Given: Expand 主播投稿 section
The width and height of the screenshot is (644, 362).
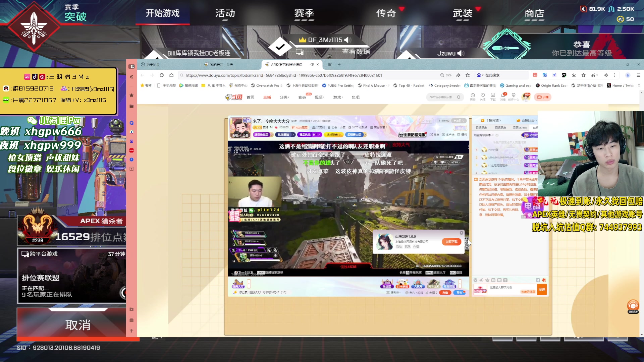Looking at the screenshot, I should coord(491,120).
